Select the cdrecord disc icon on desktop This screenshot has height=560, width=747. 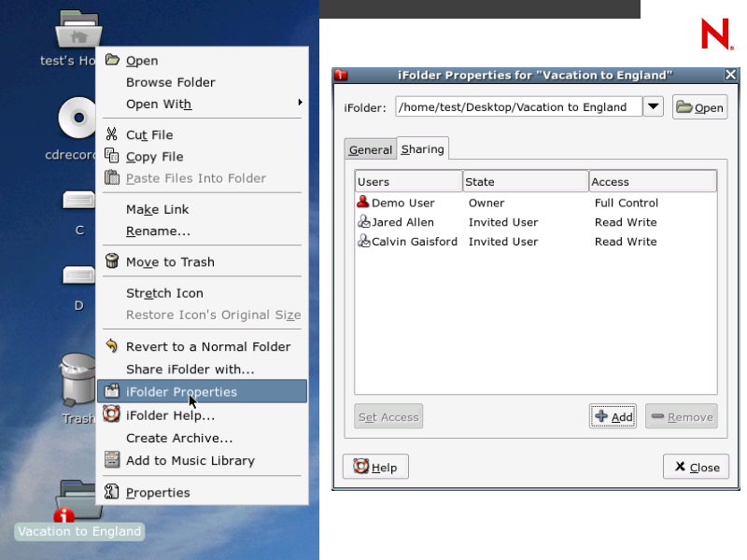78,118
